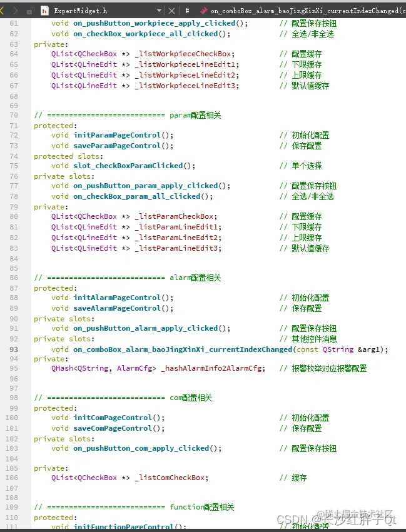Viewport: 406px width, 532px height.
Task: Click _listWorkpieceLineEdit1 member
Action: pos(185,64)
